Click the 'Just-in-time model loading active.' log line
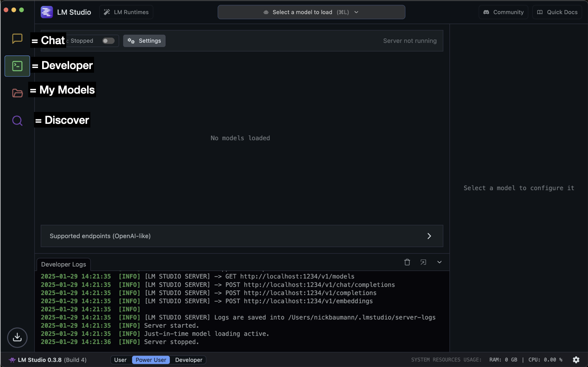Image resolution: width=588 pixels, height=367 pixels. point(155,334)
